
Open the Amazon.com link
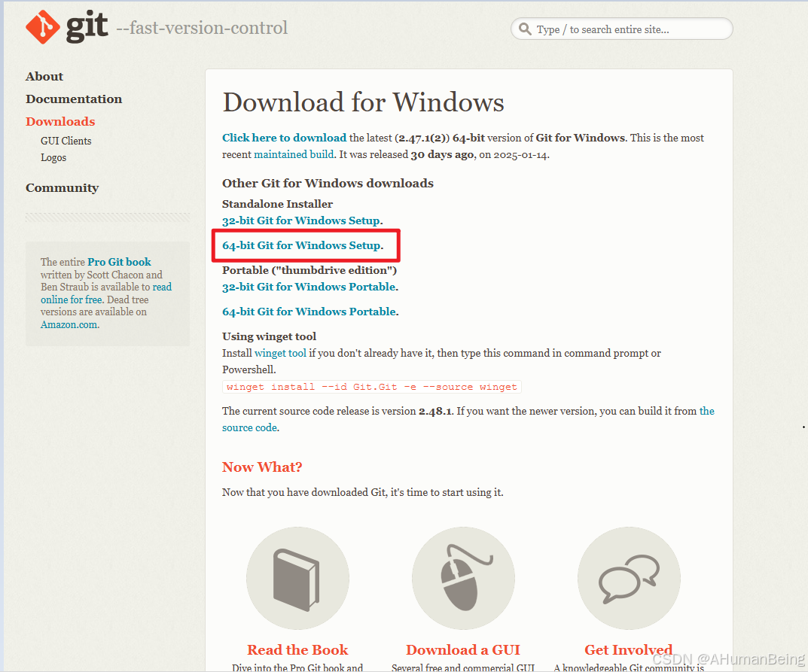pos(69,324)
